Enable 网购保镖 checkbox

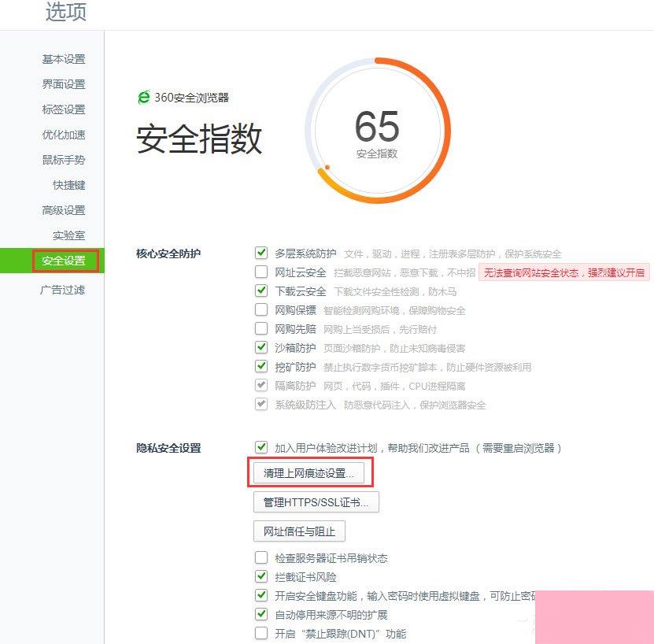click(x=261, y=309)
